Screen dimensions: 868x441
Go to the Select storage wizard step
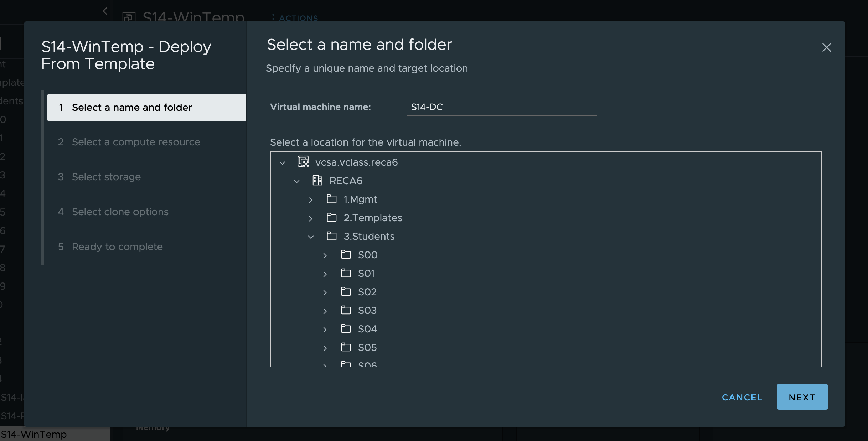tap(106, 177)
